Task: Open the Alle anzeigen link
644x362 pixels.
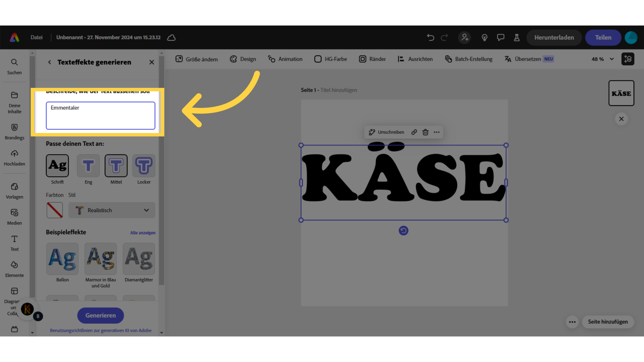Action: pos(143,233)
